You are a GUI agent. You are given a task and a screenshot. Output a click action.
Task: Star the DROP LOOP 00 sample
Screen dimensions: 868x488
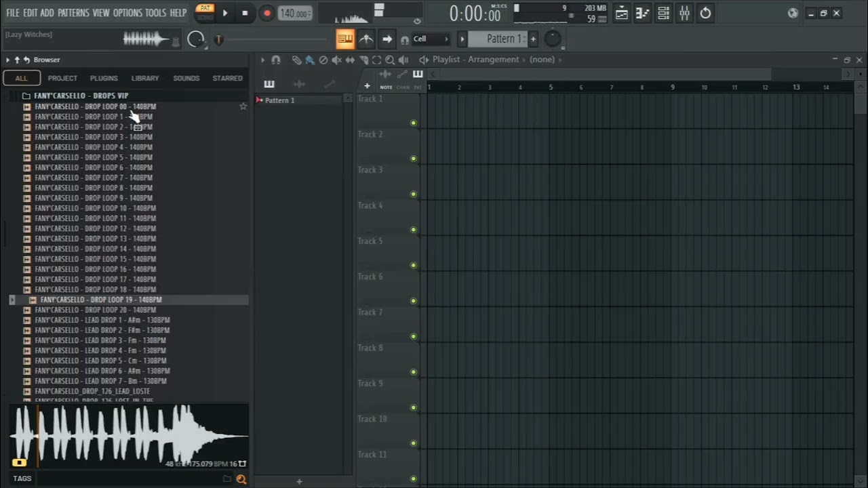[x=243, y=106]
